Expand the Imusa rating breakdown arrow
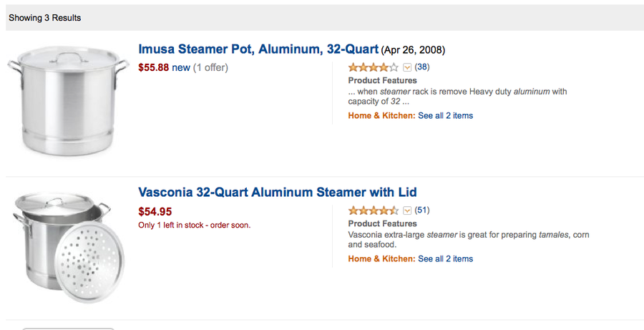644x330 pixels. 407,67
